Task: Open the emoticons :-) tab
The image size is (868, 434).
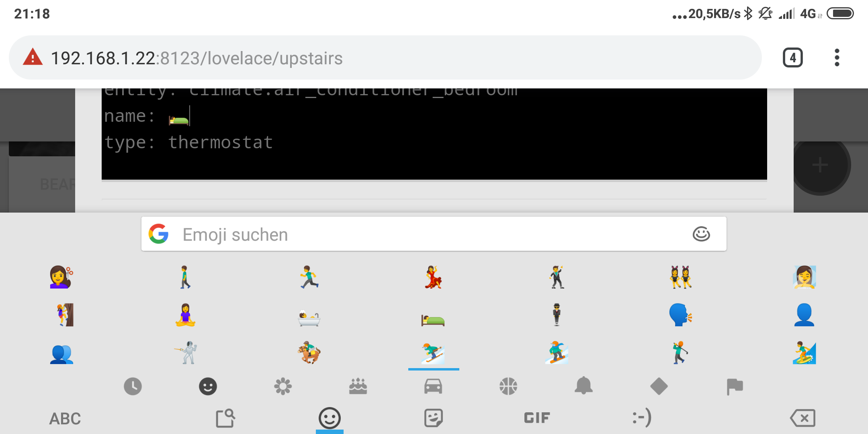Action: click(x=642, y=418)
